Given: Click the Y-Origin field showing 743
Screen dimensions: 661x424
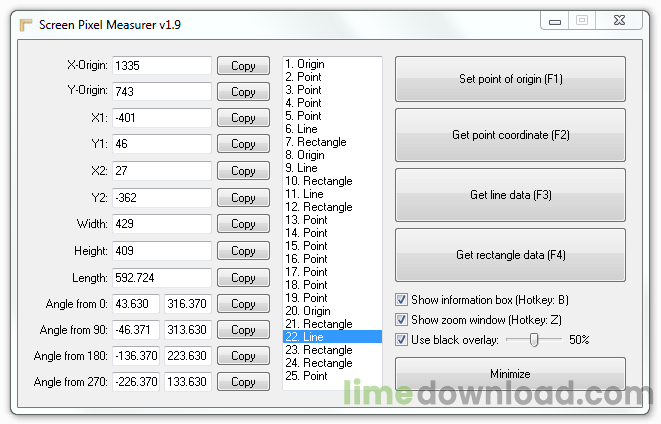Looking at the screenshot, I should point(162,91).
